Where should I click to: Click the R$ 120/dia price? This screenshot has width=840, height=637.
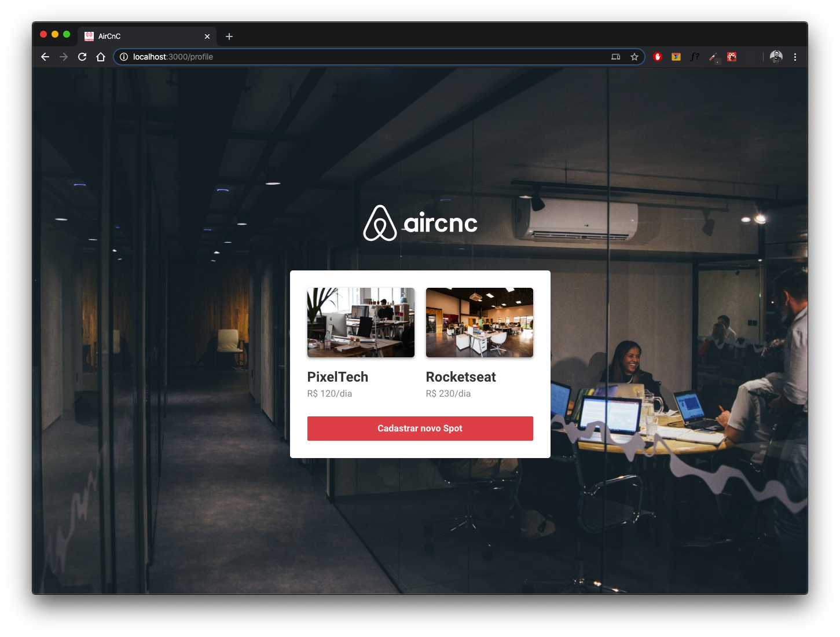pos(329,394)
